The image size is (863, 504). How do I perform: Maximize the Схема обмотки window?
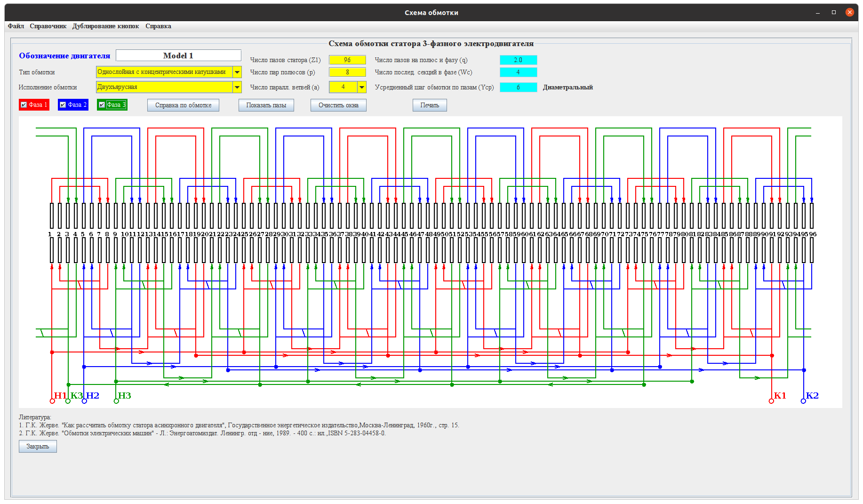[834, 12]
